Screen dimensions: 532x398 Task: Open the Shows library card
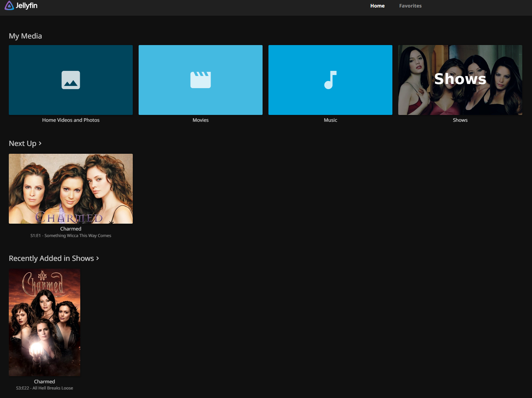tap(460, 80)
